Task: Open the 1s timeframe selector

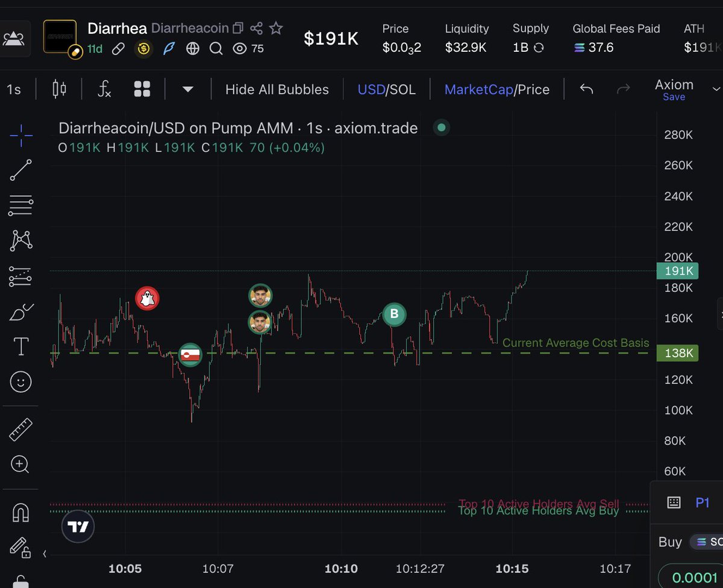Action: (x=13, y=90)
